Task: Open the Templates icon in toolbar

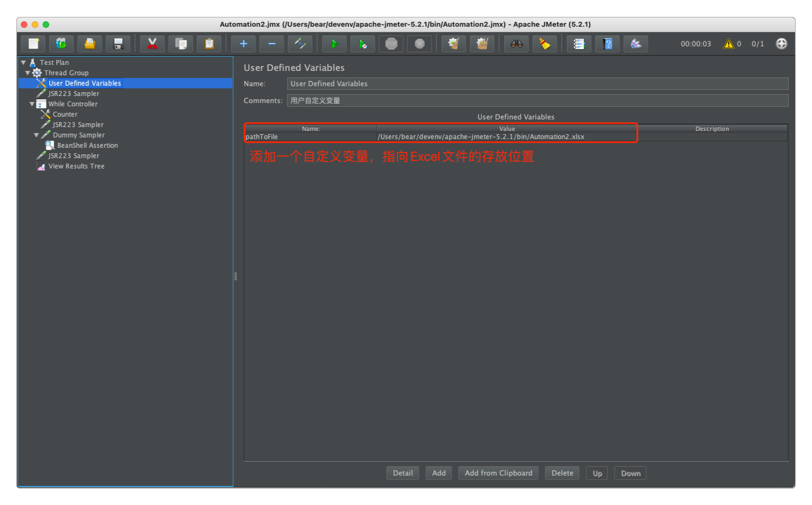Action: click(62, 44)
